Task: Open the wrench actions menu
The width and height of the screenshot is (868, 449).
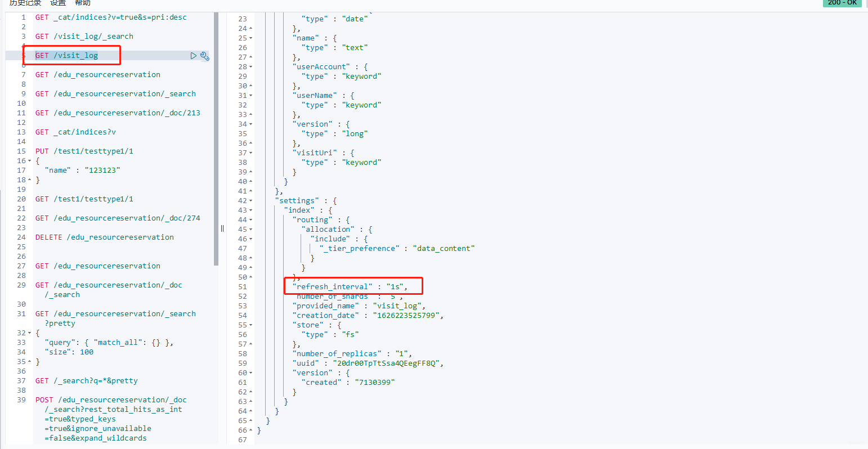Action: click(204, 56)
